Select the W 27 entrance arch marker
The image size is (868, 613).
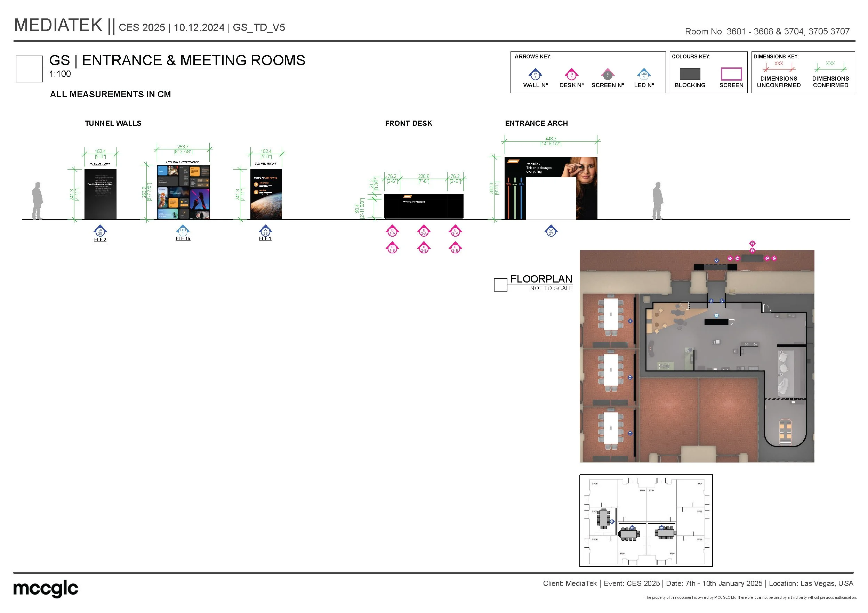551,231
